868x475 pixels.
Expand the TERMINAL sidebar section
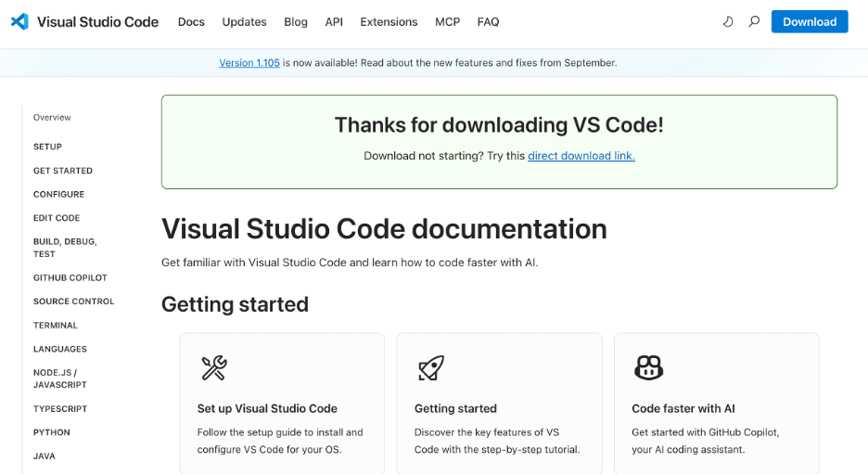(56, 325)
